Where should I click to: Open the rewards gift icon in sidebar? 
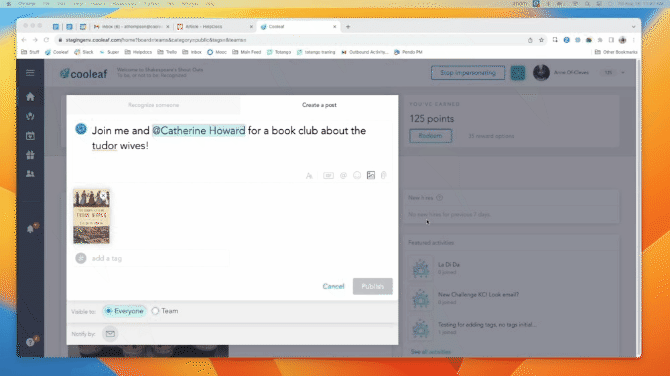(30, 155)
